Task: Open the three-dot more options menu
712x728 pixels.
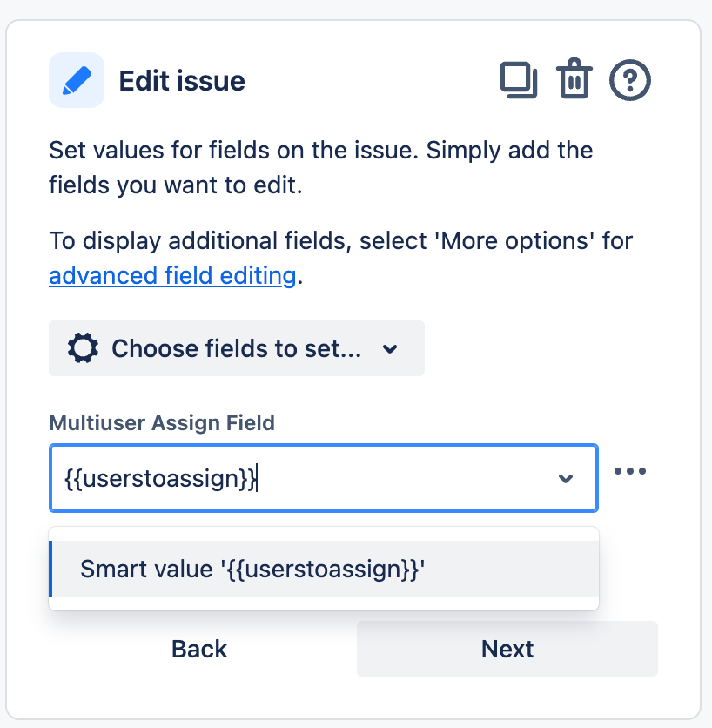Action: pos(630,471)
